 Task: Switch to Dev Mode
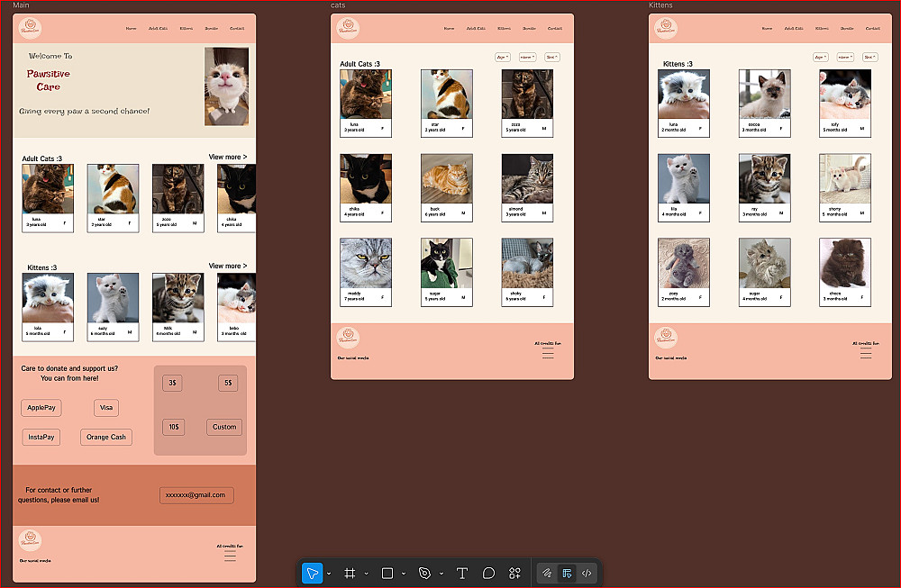tap(587, 573)
